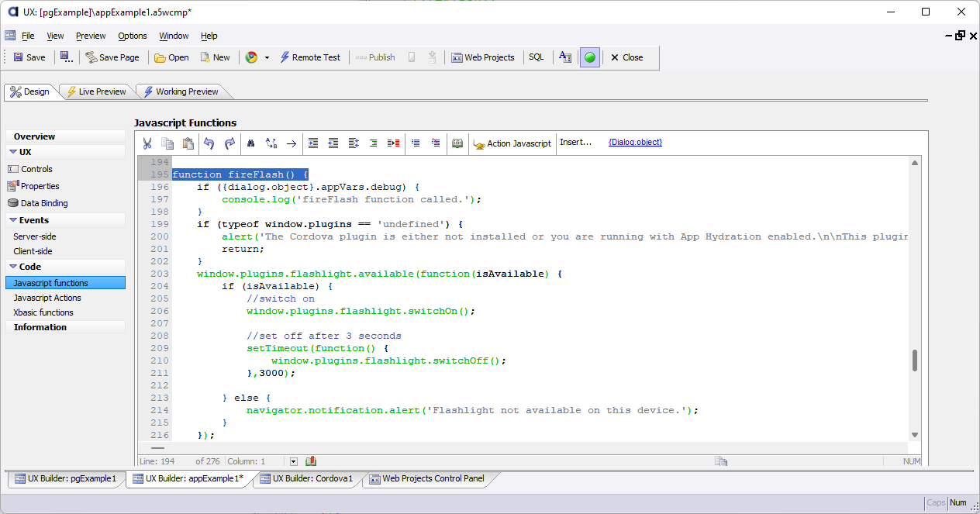The height and width of the screenshot is (514, 980).
Task: Click the vertical scrollbar thumb
Action: click(915, 360)
